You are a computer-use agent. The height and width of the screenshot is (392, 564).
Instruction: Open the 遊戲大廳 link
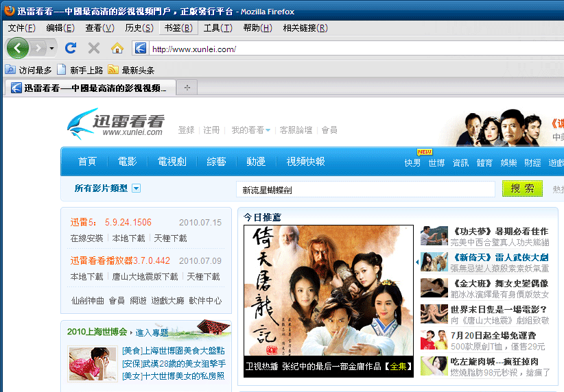tap(167, 300)
